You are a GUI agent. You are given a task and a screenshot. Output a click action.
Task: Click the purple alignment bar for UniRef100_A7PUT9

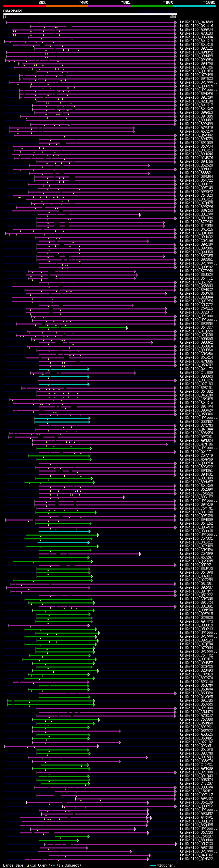point(72,128)
